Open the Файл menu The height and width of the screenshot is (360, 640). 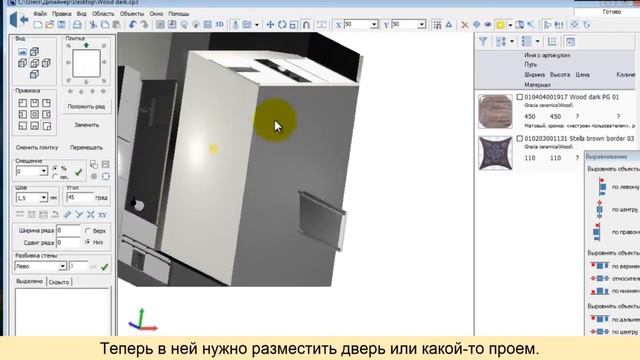(x=40, y=13)
